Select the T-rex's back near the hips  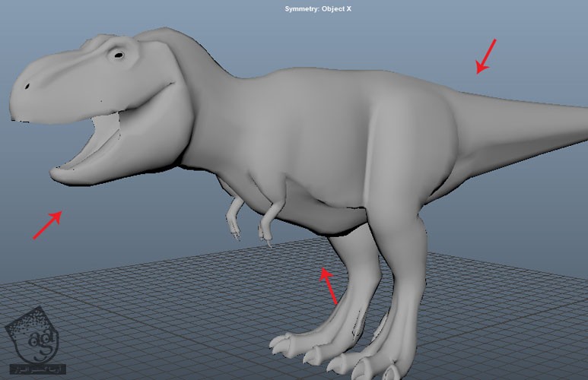coord(411,91)
